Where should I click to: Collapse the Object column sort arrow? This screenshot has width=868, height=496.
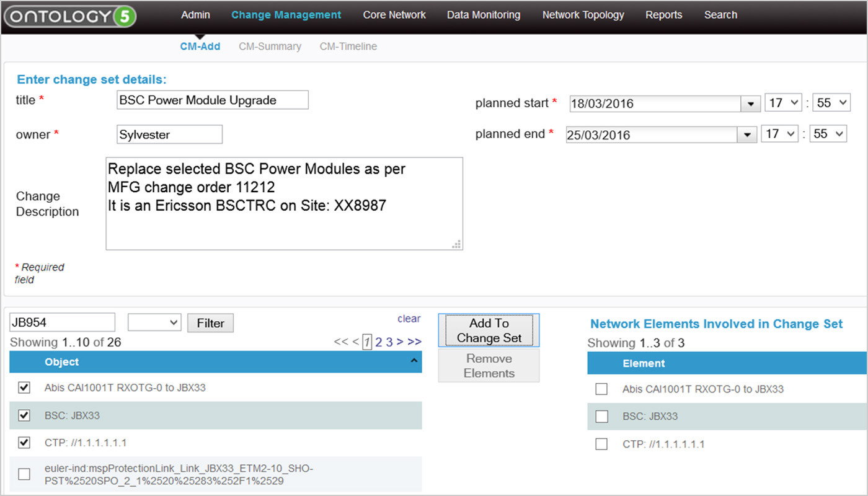coord(414,362)
